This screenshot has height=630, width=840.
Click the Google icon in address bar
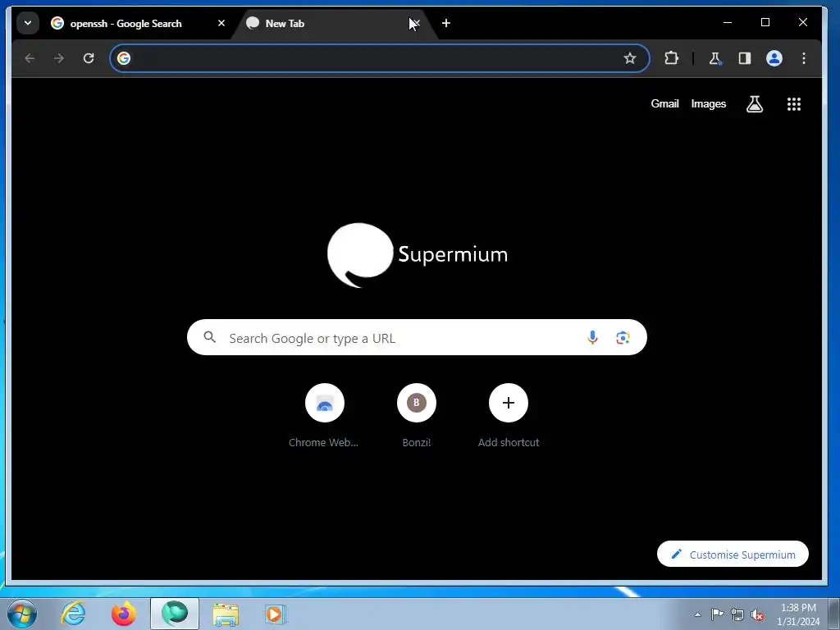click(124, 58)
